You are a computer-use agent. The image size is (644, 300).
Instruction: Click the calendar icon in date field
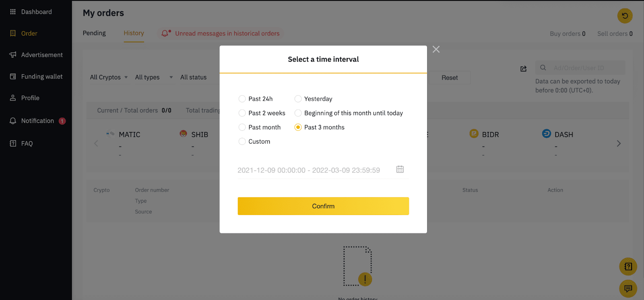click(x=400, y=169)
